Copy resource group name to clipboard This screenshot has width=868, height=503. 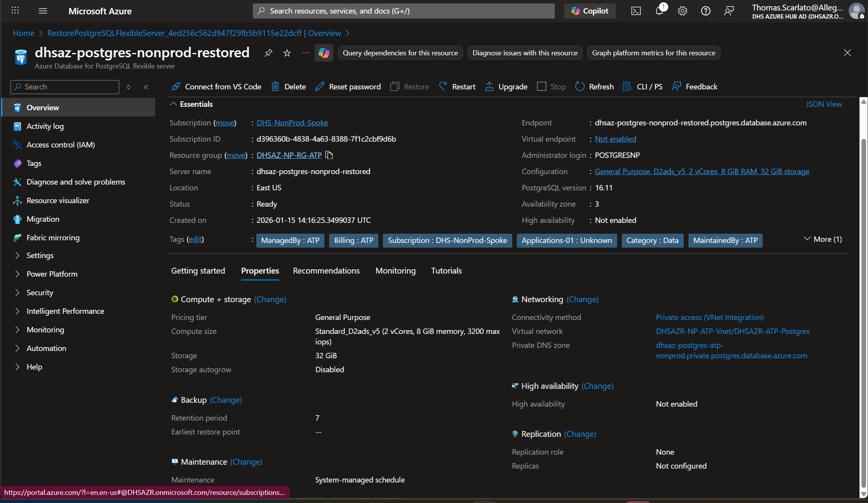[329, 155]
